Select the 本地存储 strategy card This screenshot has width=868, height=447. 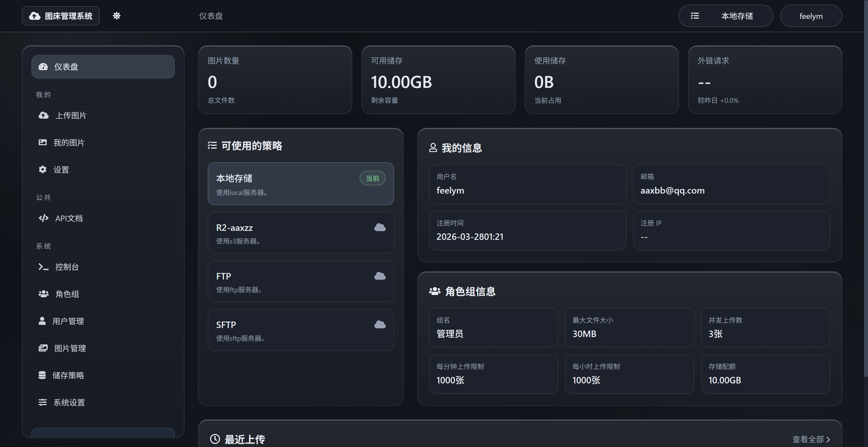[x=300, y=184]
